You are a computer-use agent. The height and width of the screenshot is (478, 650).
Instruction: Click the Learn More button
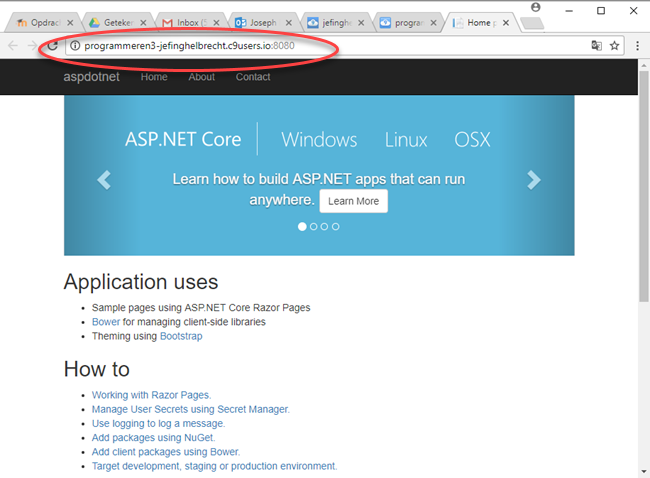[354, 201]
